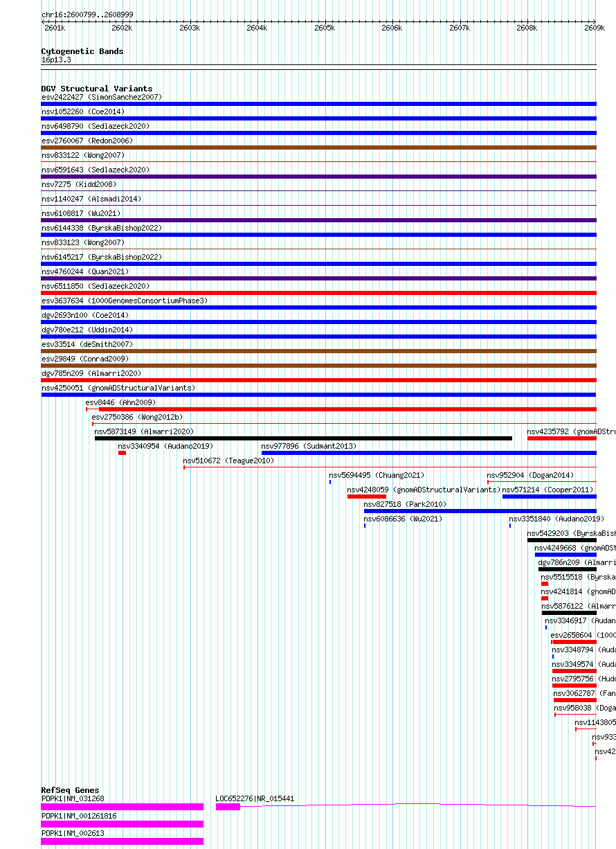
Task: Click red bar under nsv4248059 (gnomADStructuralVariants)
Action: coord(367,497)
